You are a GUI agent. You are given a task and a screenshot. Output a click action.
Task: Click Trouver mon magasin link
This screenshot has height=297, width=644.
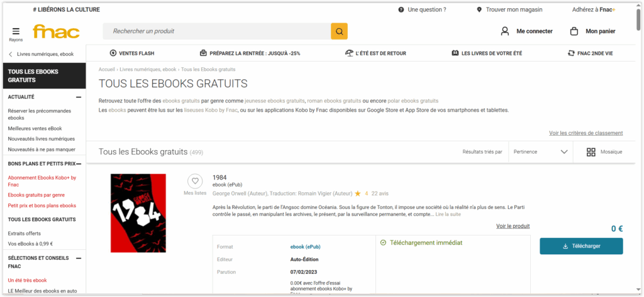(x=514, y=9)
